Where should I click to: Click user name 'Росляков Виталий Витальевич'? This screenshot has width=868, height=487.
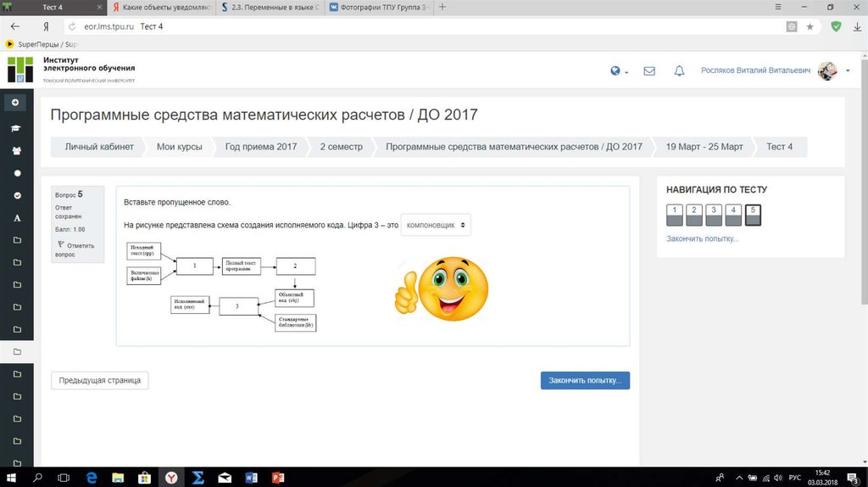point(755,71)
